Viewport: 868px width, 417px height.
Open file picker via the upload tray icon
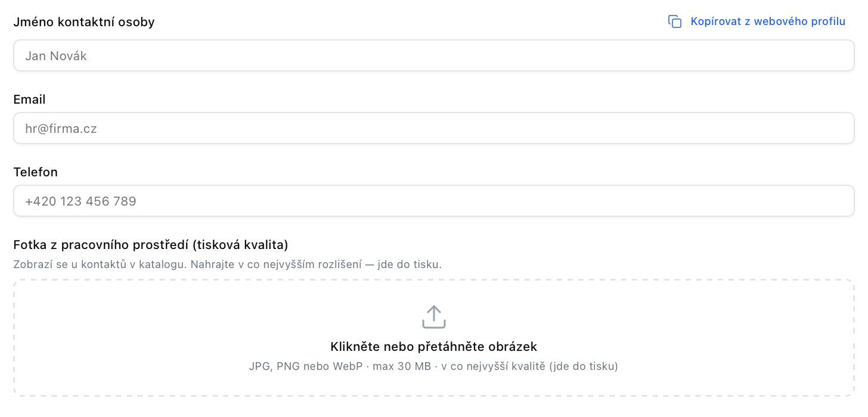click(x=434, y=317)
